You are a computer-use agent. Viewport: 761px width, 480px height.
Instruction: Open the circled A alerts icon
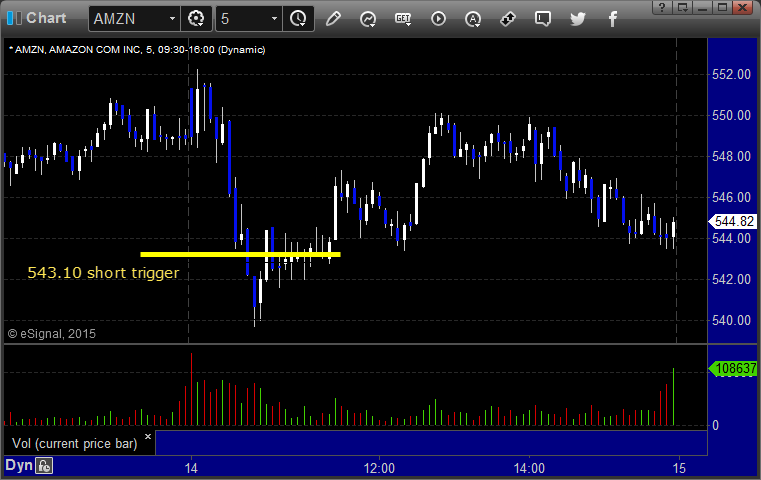pyautogui.click(x=473, y=19)
